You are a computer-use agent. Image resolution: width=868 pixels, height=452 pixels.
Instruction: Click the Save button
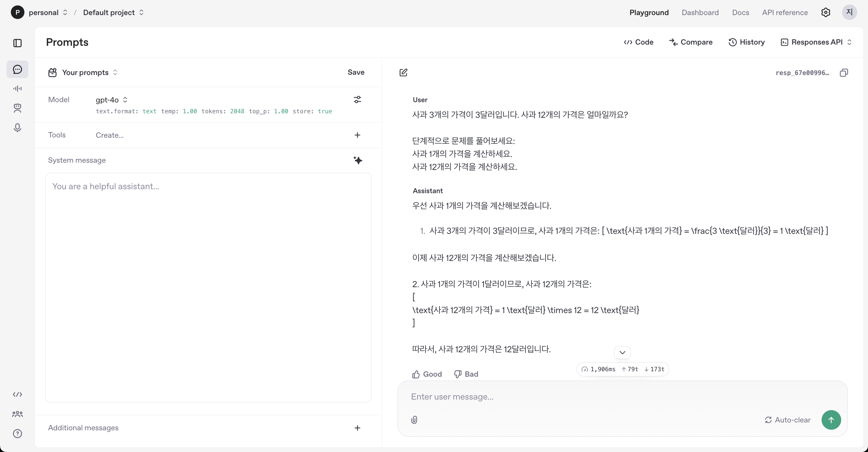(x=356, y=72)
